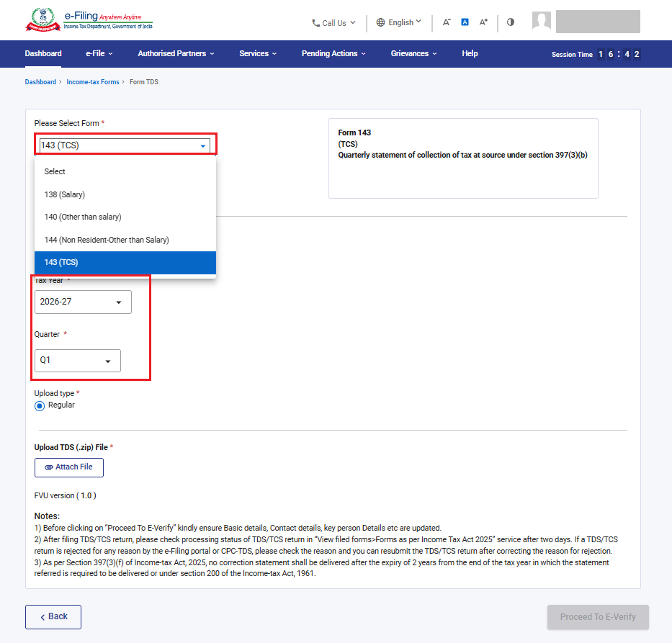Toggle the high contrast mode icon
Image resolution: width=672 pixels, height=643 pixels.
(x=510, y=22)
